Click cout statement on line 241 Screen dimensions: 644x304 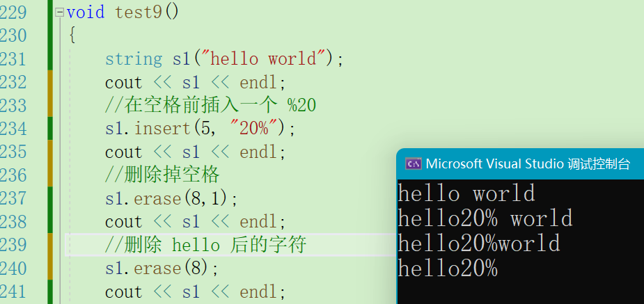pyautogui.click(x=196, y=291)
